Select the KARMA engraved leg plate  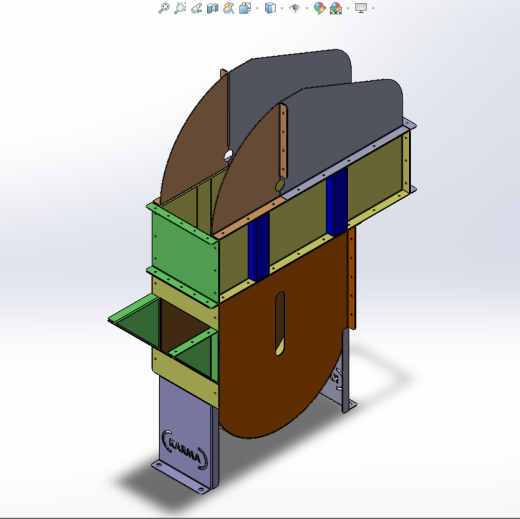pos(185,433)
